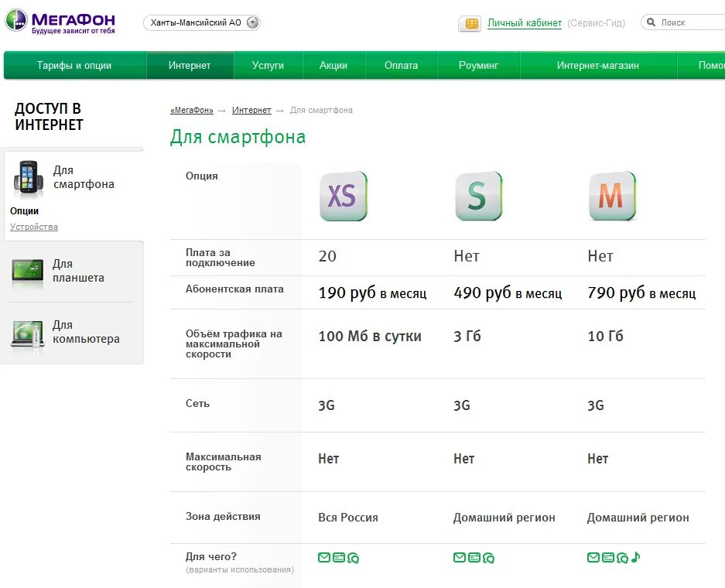Click the S column email envelope icon

tap(460, 558)
